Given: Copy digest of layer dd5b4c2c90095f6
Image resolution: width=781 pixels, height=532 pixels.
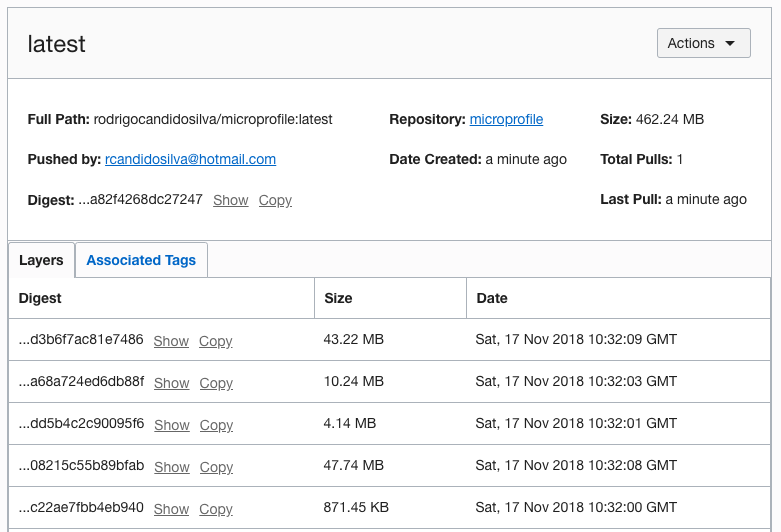Looking at the screenshot, I should [x=216, y=425].
